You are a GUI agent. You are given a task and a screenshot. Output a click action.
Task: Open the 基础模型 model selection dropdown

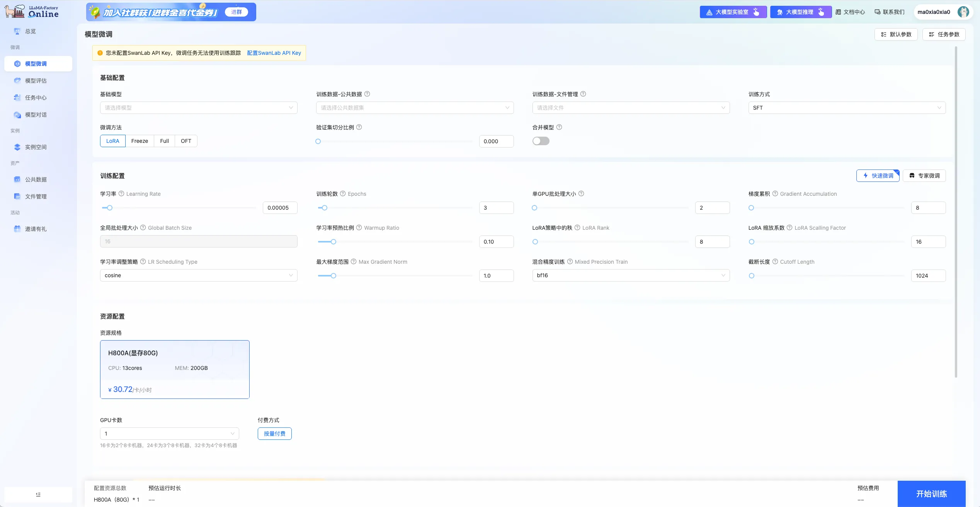coord(198,108)
